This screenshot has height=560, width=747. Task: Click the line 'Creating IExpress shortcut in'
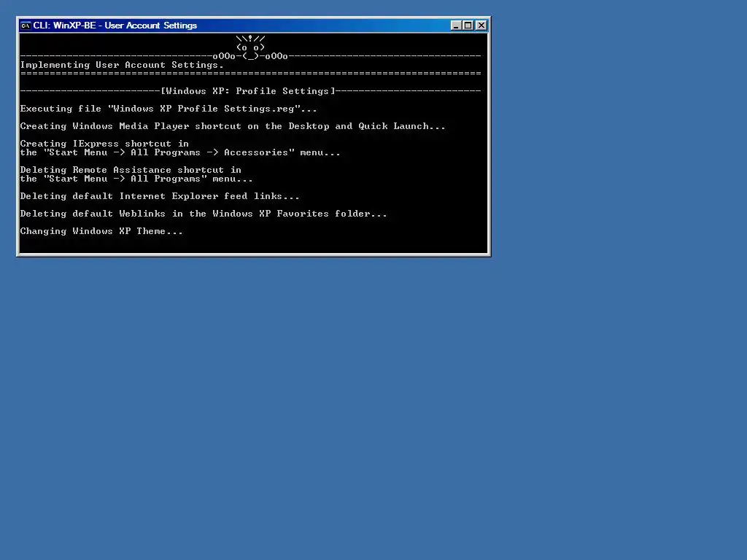[x=104, y=144]
